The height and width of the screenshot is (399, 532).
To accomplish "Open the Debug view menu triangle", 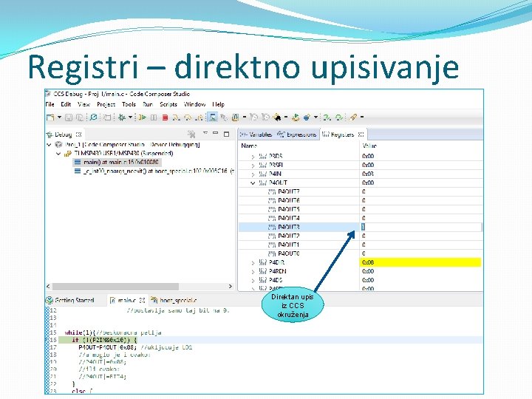I will 205,133.
